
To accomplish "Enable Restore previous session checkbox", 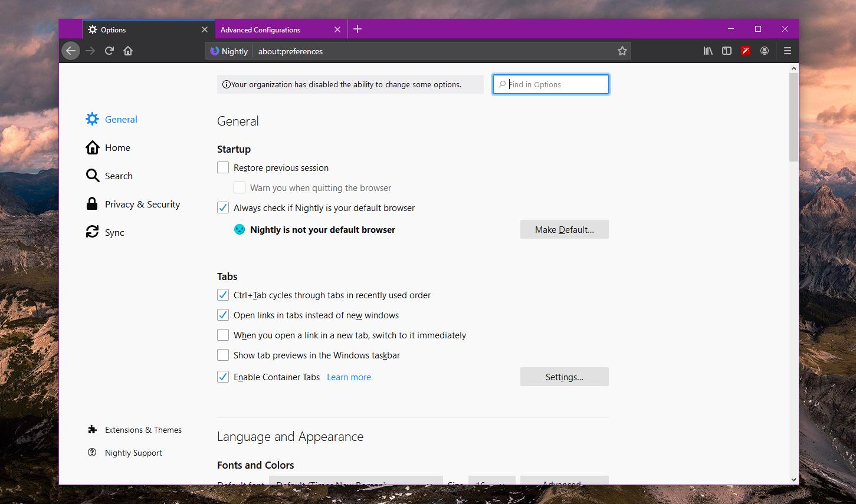I will (x=223, y=167).
